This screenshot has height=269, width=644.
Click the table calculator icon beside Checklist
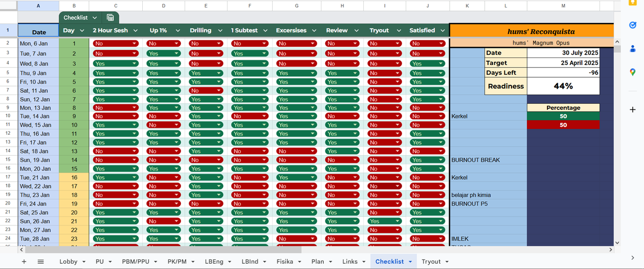coord(110,18)
